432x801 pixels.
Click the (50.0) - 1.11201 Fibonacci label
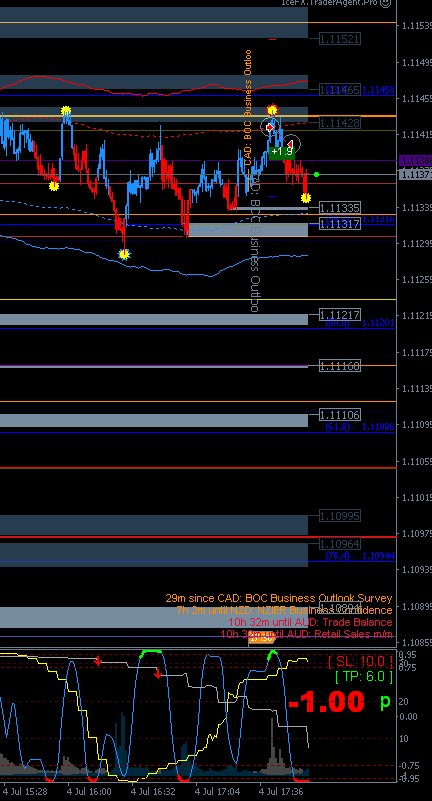(x=360, y=323)
